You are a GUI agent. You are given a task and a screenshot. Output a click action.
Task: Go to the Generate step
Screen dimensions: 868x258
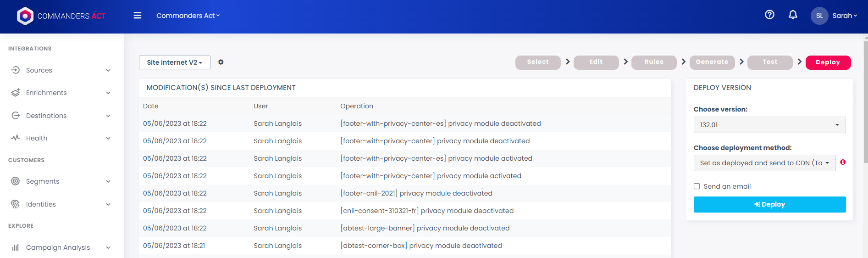point(712,62)
